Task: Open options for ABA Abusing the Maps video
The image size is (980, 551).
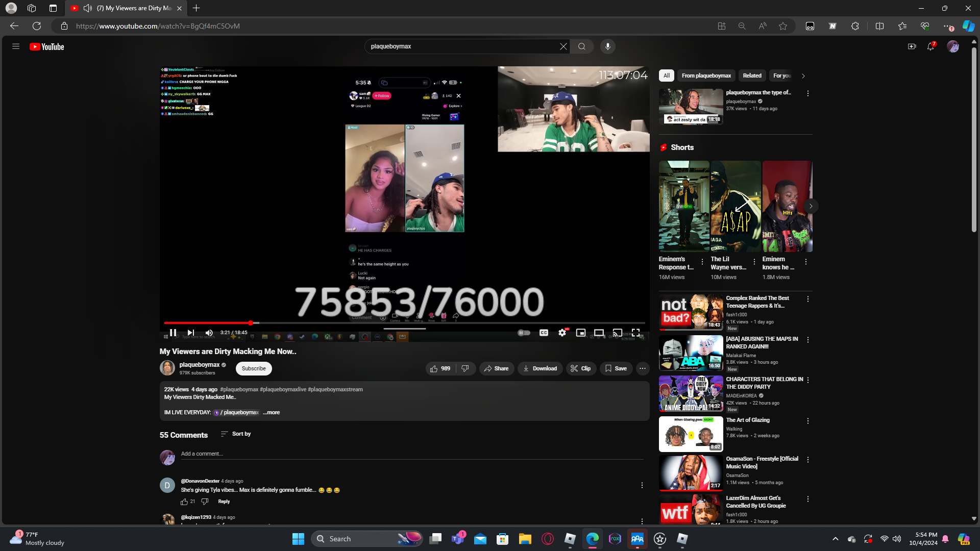Action: pyautogui.click(x=807, y=340)
